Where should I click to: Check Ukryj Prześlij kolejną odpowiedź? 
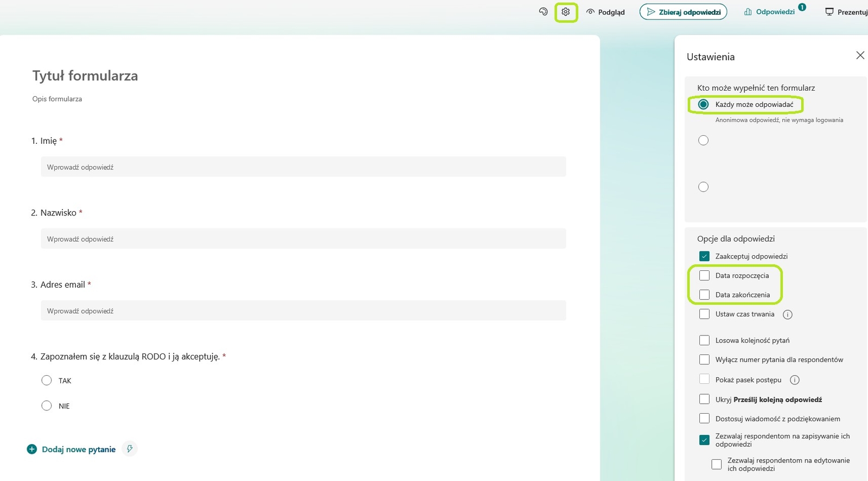pos(704,399)
